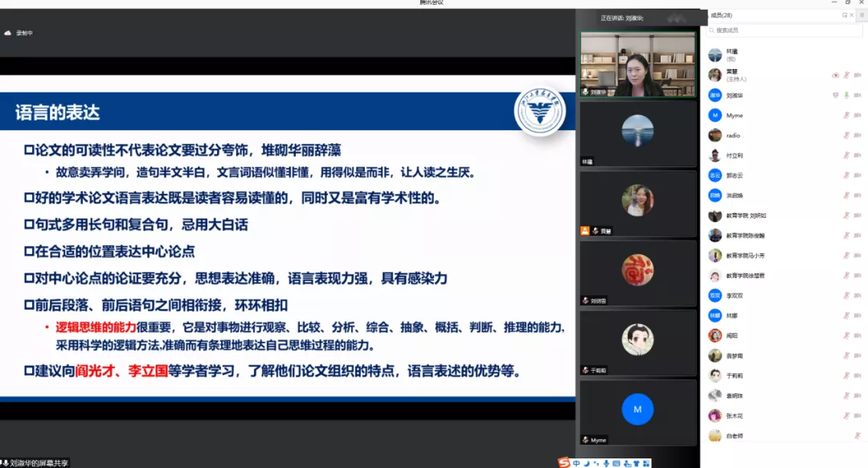Click 于莉莉's camera icon in member list

(858, 375)
